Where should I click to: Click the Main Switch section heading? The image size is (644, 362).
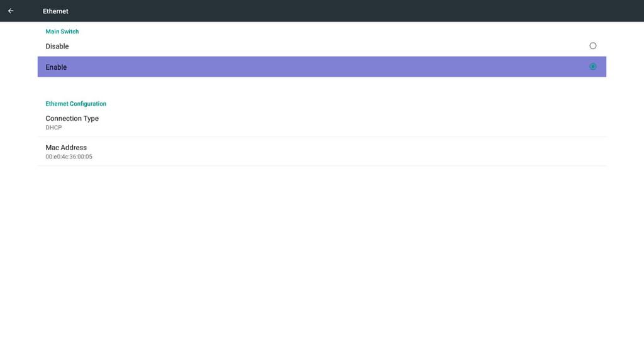(62, 31)
